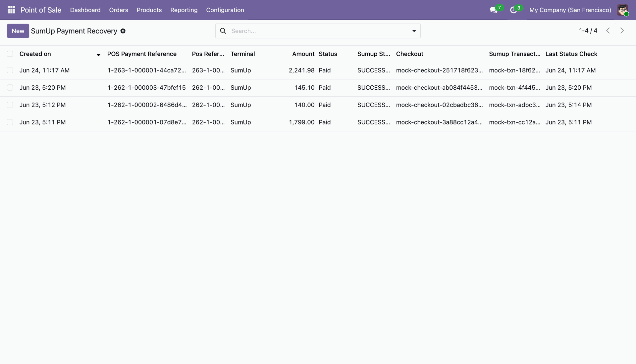This screenshot has width=636, height=364.
Task: Go to next page arrow
Action: 622,31
